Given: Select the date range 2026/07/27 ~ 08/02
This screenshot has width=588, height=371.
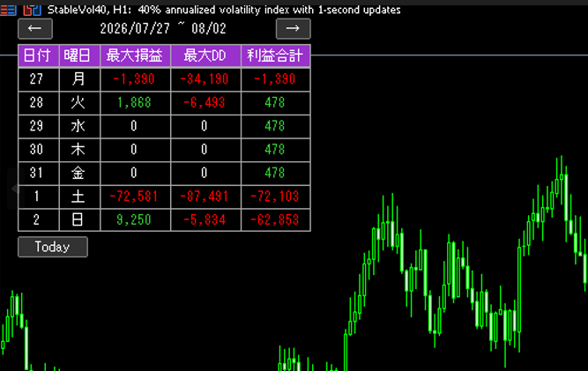Looking at the screenshot, I should (163, 28).
